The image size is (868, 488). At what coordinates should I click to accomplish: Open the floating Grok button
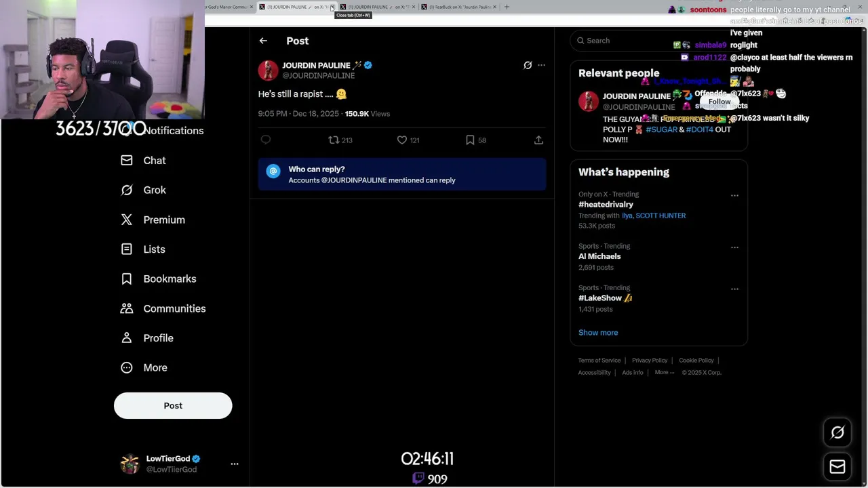tap(837, 432)
